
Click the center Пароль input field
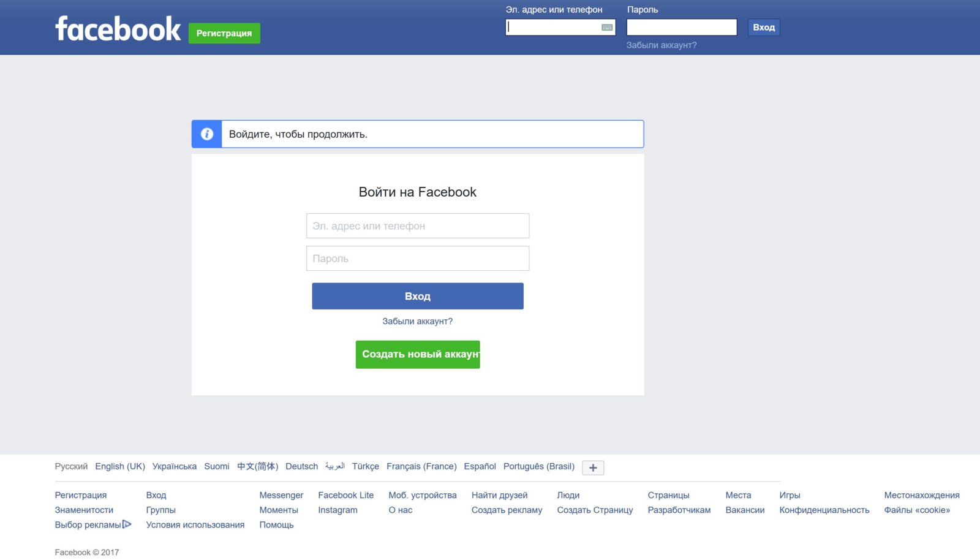[x=418, y=259]
